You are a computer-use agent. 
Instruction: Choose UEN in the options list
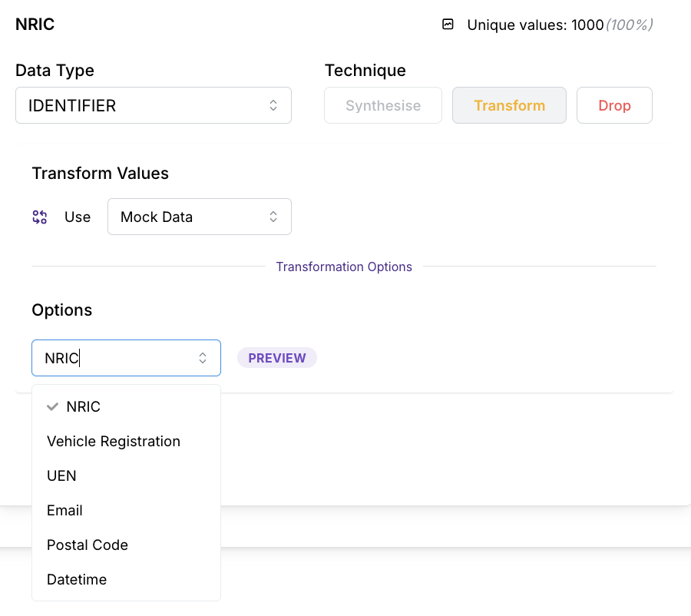click(126, 475)
